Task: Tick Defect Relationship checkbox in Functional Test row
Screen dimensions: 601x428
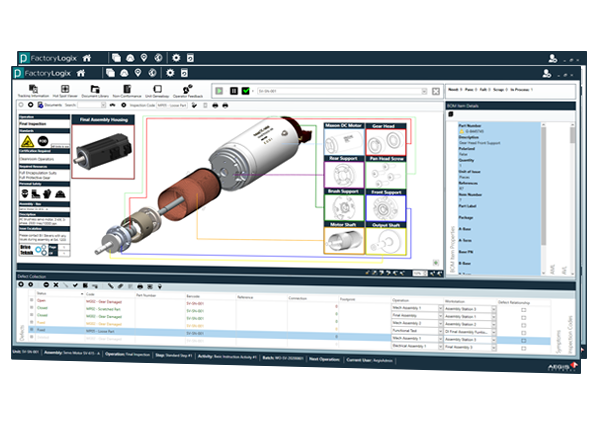Action: 524,333
